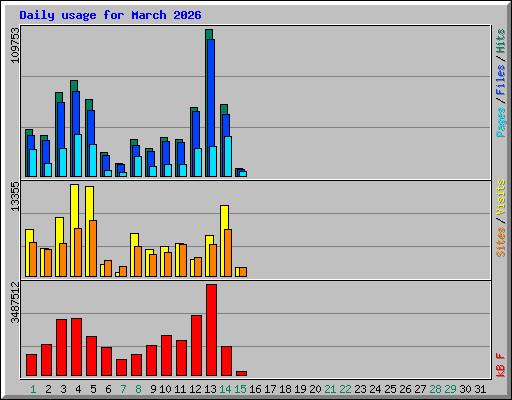Image resolution: width=512 pixels, height=400 pixels.
Task: Click day 9 on the x-axis
Action: point(153,389)
